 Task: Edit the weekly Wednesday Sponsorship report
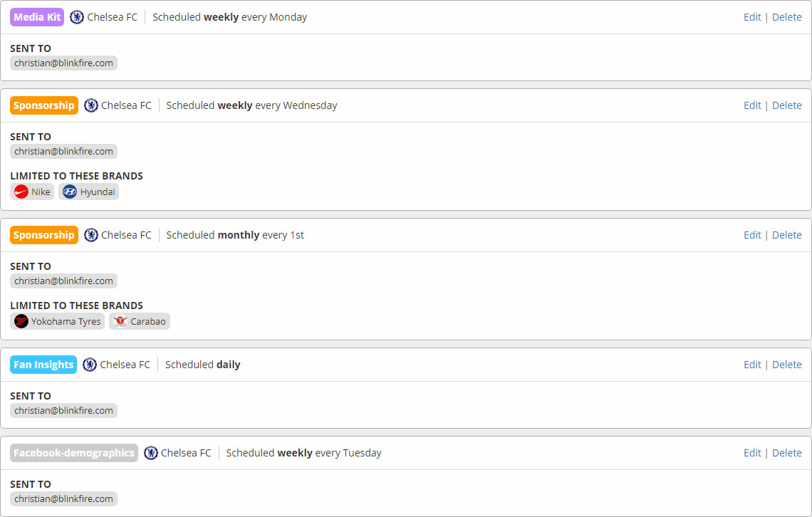(x=752, y=105)
